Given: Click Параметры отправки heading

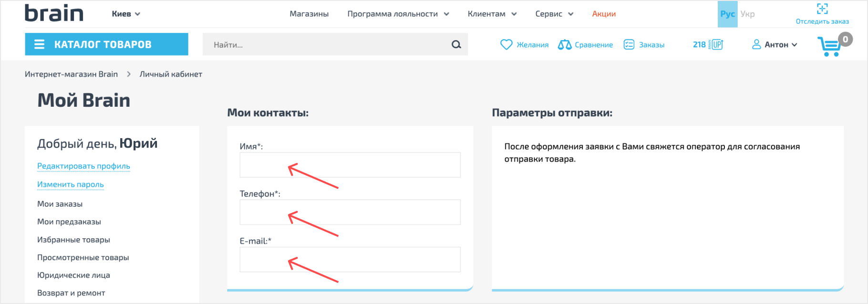Looking at the screenshot, I should (x=552, y=113).
